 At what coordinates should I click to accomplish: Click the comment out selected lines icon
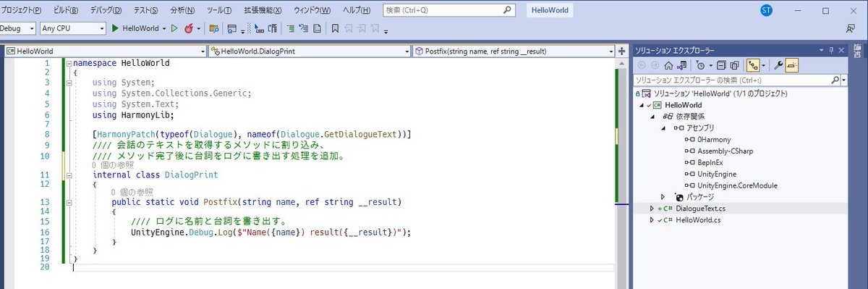(290, 28)
